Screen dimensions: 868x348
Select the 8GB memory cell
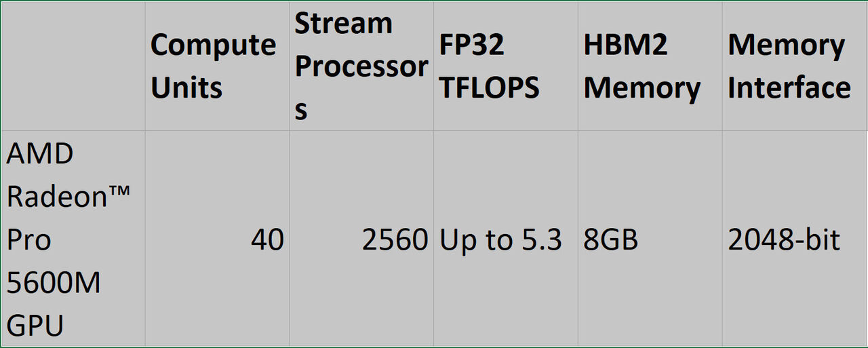click(x=650, y=239)
